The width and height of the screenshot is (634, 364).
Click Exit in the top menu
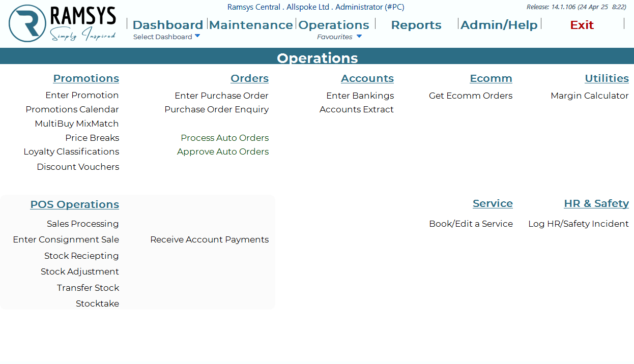pos(582,25)
